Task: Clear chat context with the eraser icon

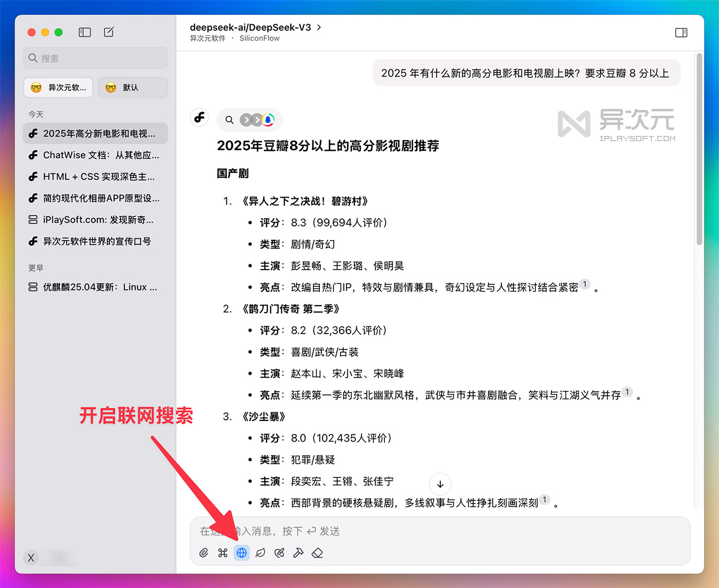Action: [x=317, y=553]
